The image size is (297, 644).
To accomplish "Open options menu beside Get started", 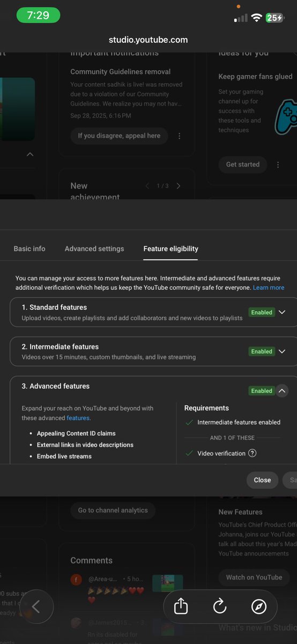I will (x=278, y=165).
